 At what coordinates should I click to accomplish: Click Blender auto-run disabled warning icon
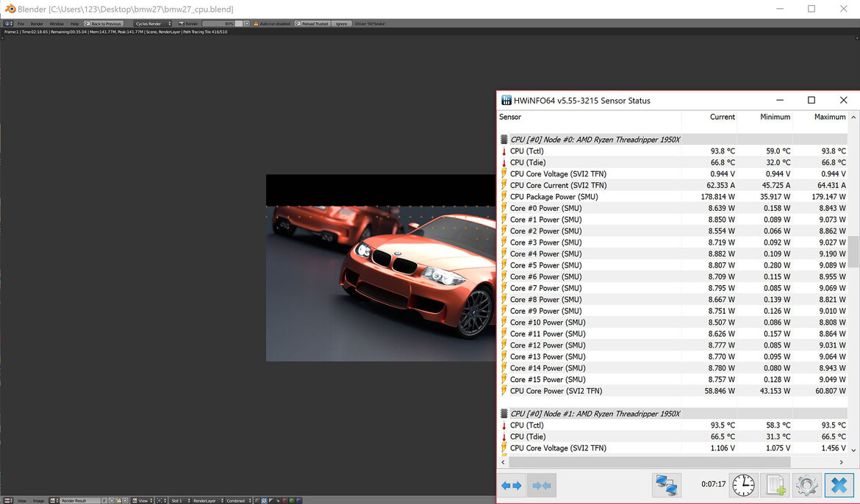coord(256,24)
